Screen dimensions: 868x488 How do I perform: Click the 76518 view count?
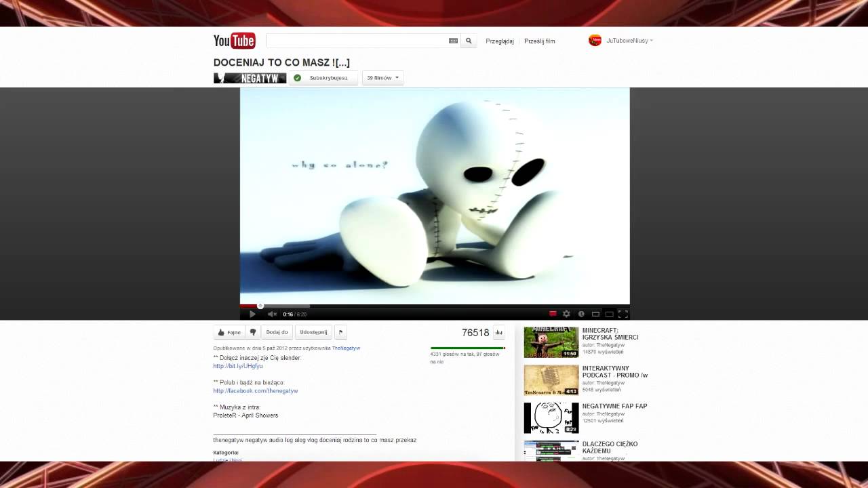coord(475,333)
